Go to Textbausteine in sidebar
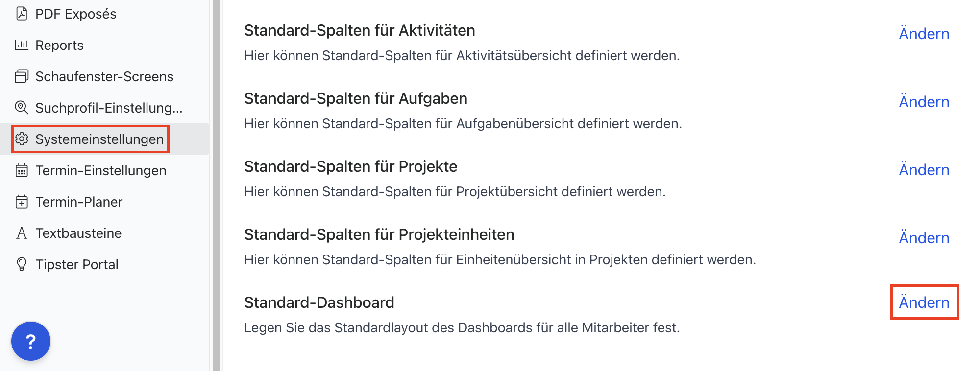The image size is (980, 371). [78, 233]
